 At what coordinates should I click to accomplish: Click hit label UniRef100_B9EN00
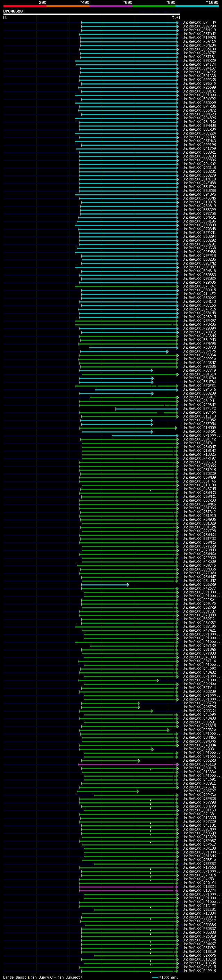[199, 830]
